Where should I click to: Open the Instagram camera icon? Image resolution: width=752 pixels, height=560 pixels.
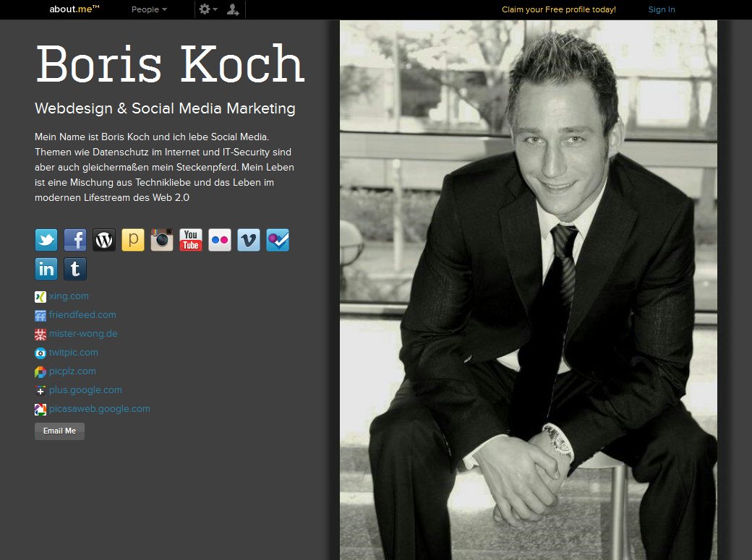click(x=162, y=240)
